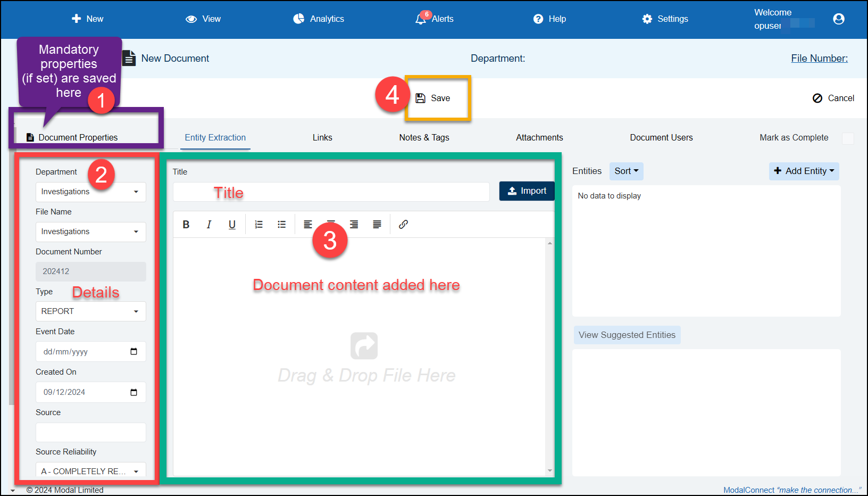Open the Add Entity dropdown

[804, 171]
